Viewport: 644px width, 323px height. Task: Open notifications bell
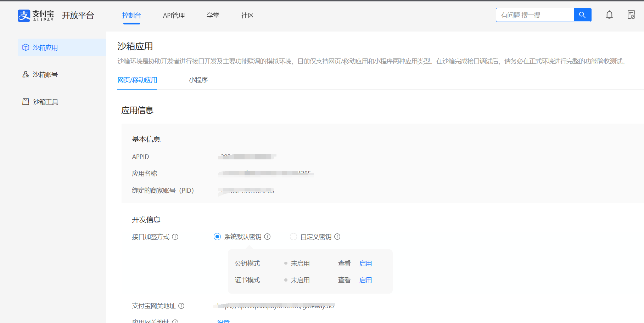tap(609, 15)
